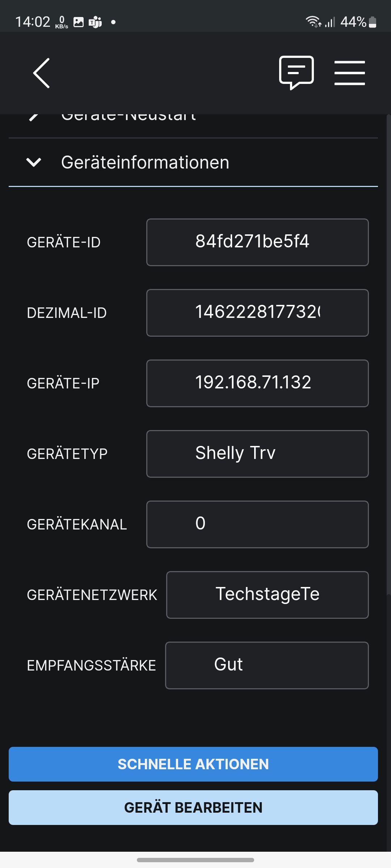Tap the Geräteinformationen section header

click(145, 162)
